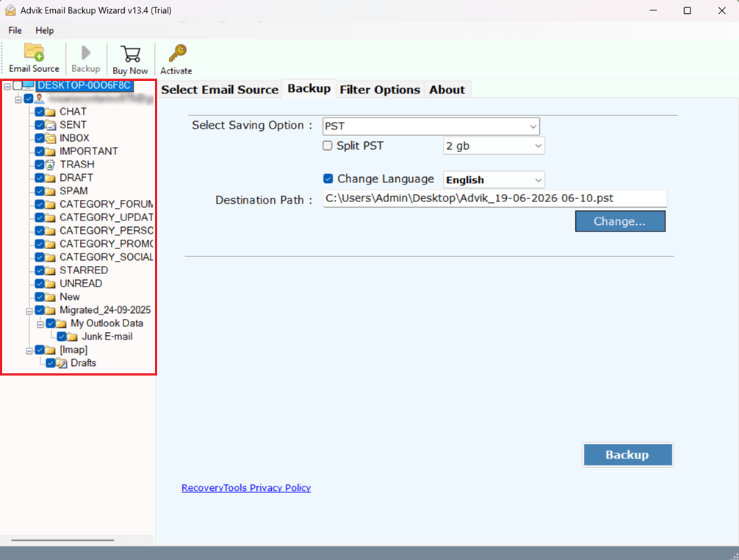Click the Drafts pencil folder icon
This screenshot has width=739, height=560.
tap(62, 363)
